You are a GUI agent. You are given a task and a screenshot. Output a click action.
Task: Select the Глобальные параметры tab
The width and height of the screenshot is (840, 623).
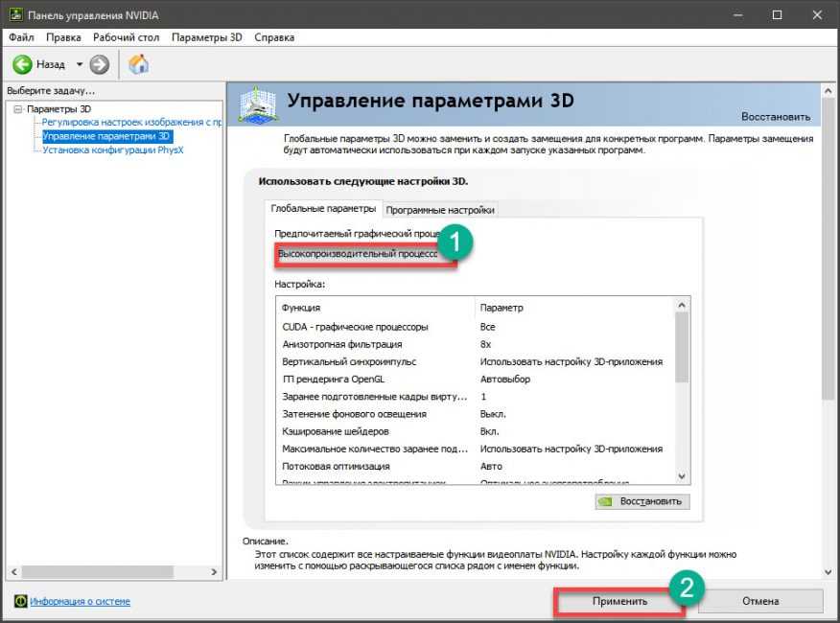click(x=323, y=209)
